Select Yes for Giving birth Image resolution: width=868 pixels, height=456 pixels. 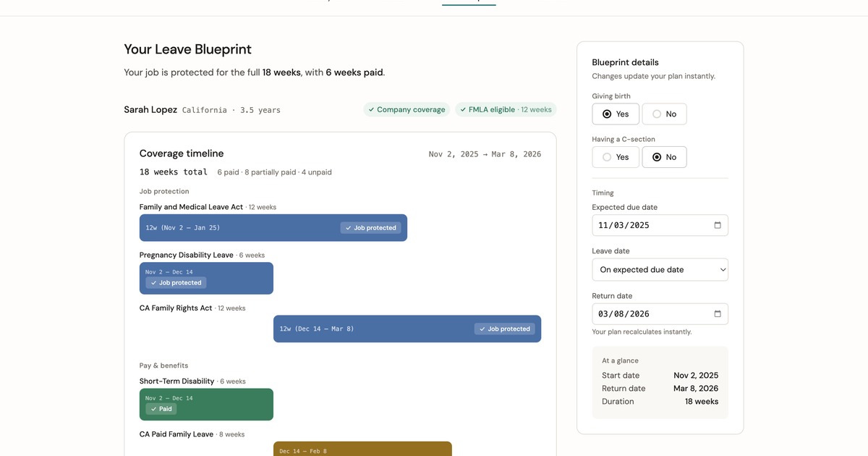(616, 114)
